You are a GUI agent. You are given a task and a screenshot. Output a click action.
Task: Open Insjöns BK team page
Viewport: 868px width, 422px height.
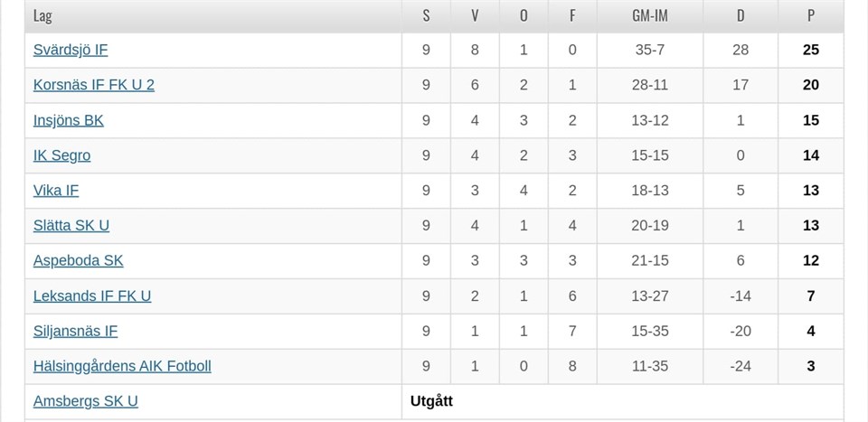tap(69, 120)
